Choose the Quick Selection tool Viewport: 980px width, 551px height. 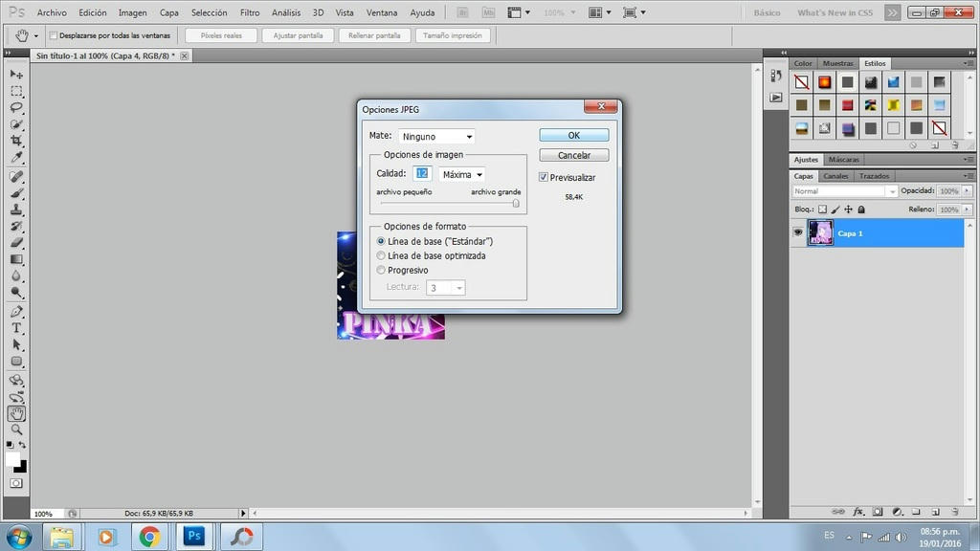click(16, 124)
